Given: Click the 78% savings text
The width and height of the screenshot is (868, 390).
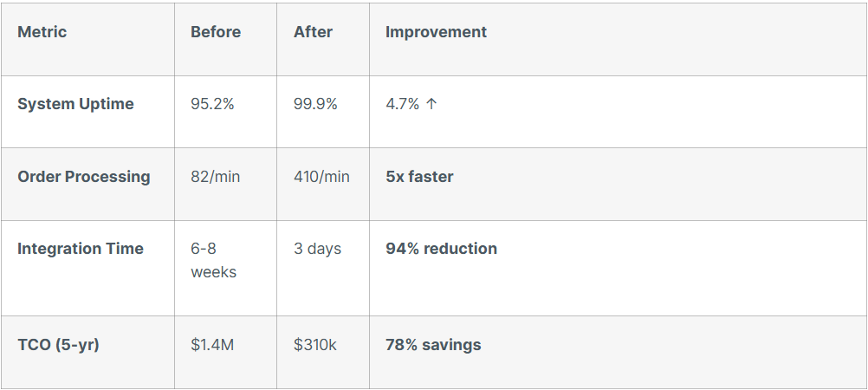Looking at the screenshot, I should [433, 345].
